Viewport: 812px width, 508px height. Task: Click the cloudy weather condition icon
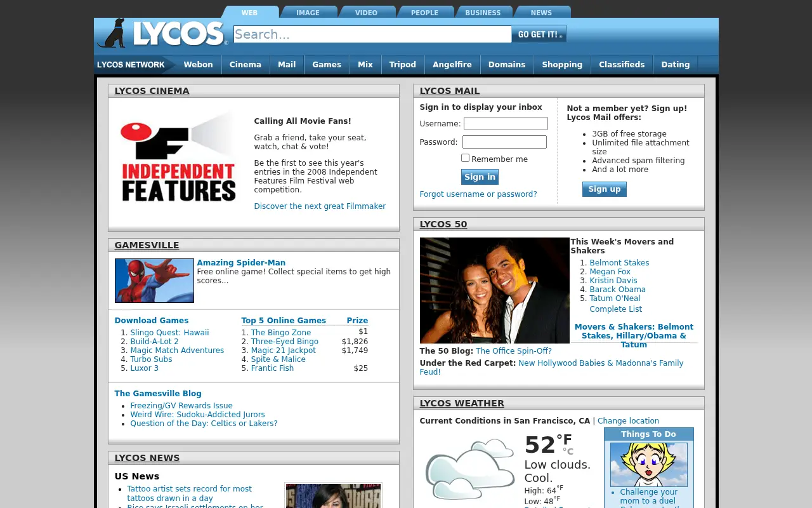(469, 469)
